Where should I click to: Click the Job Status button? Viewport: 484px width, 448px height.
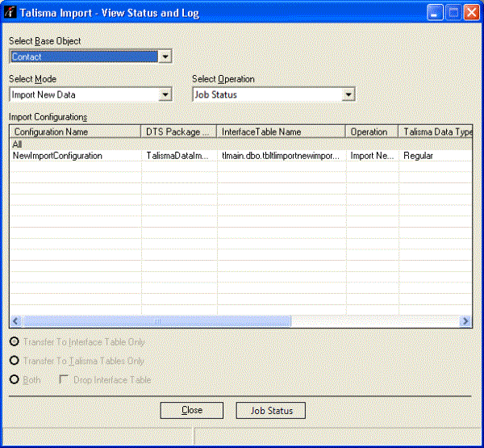271,410
